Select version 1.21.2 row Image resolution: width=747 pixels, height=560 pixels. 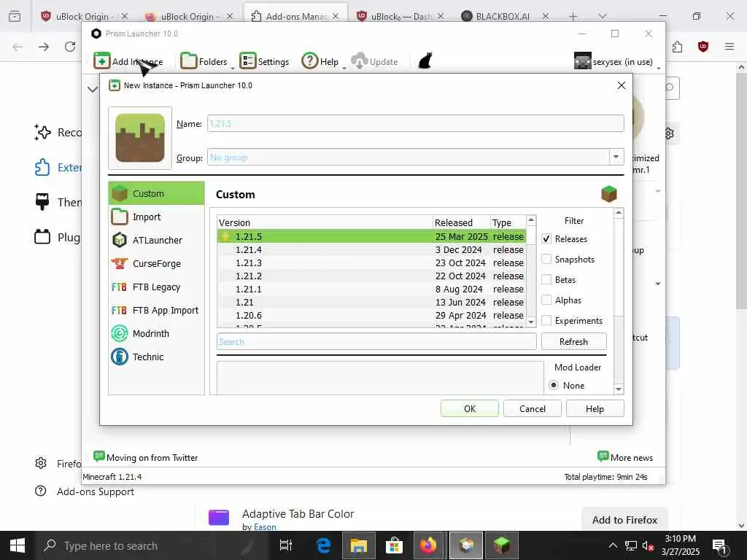pyautogui.click(x=371, y=276)
